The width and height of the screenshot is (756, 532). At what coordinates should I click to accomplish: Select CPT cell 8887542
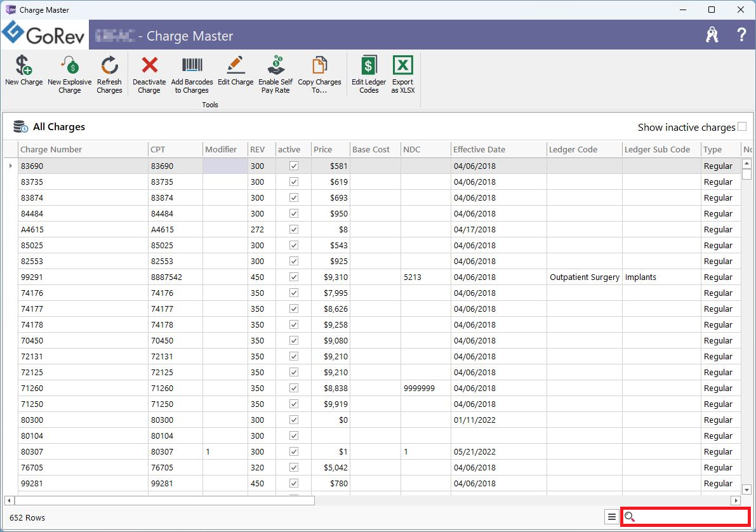pyautogui.click(x=175, y=277)
